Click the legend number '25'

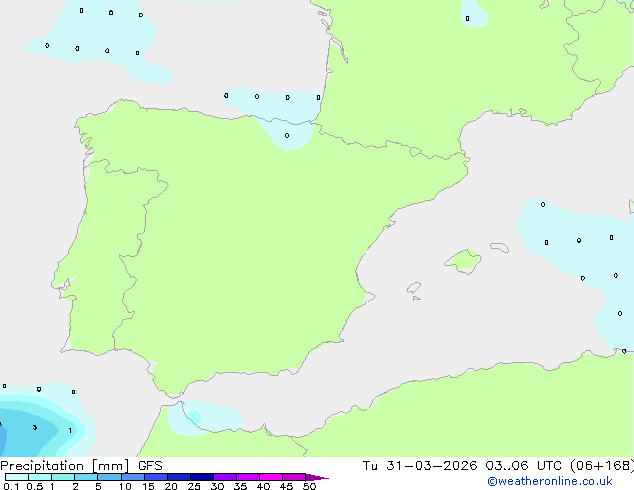coord(194,486)
